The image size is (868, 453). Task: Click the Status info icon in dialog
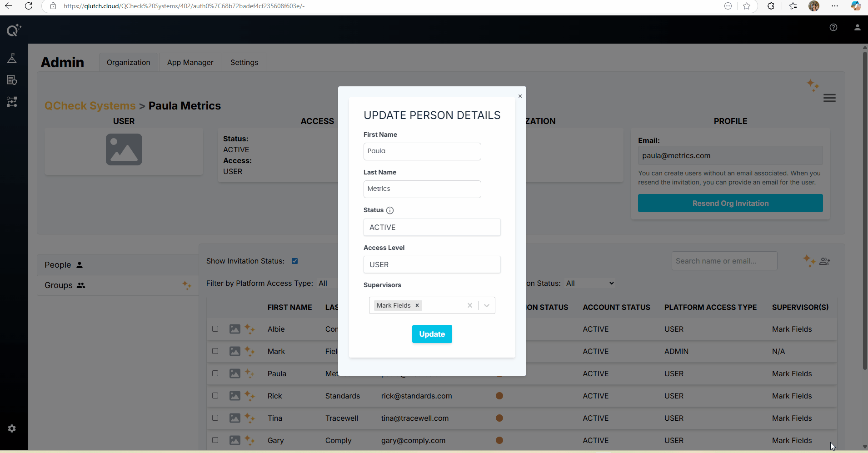coord(390,210)
